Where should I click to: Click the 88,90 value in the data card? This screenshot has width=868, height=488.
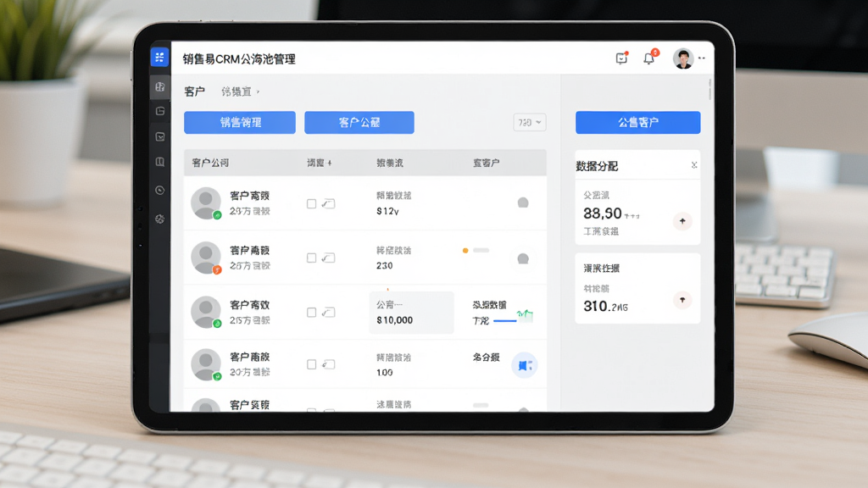(603, 213)
